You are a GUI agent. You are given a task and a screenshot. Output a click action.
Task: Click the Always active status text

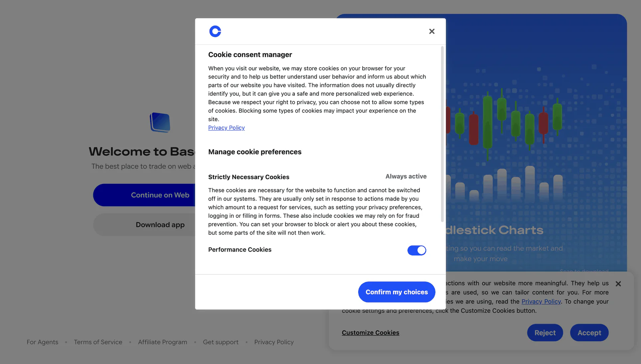click(406, 177)
